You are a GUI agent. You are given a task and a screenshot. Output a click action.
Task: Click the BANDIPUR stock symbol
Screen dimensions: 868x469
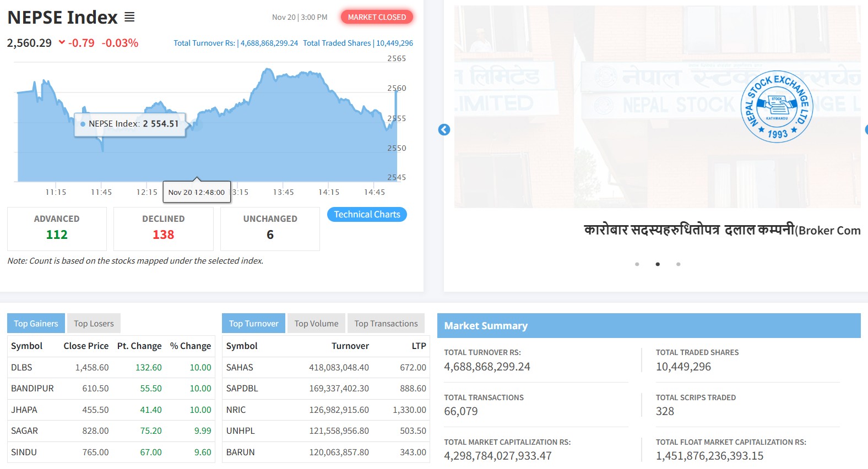32,389
